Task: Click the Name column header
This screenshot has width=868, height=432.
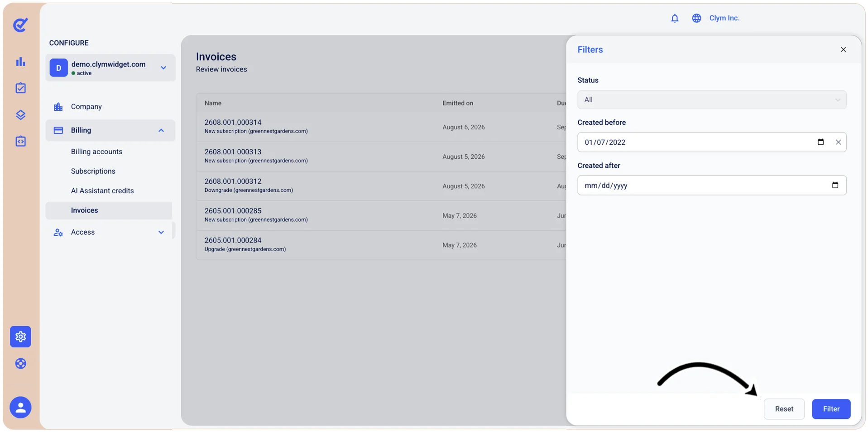Action: (213, 103)
